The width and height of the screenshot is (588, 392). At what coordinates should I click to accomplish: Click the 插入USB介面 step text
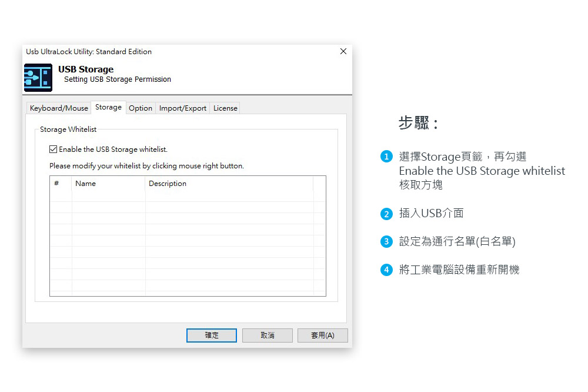pos(431,213)
